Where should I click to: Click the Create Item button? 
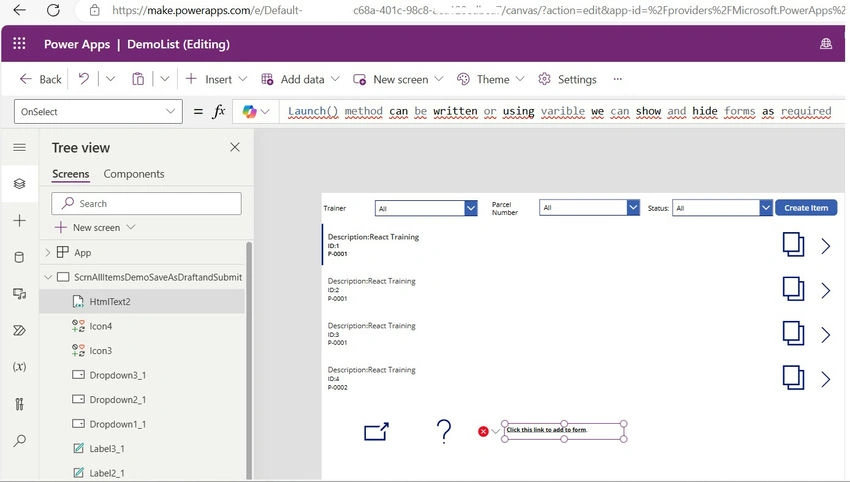(806, 208)
